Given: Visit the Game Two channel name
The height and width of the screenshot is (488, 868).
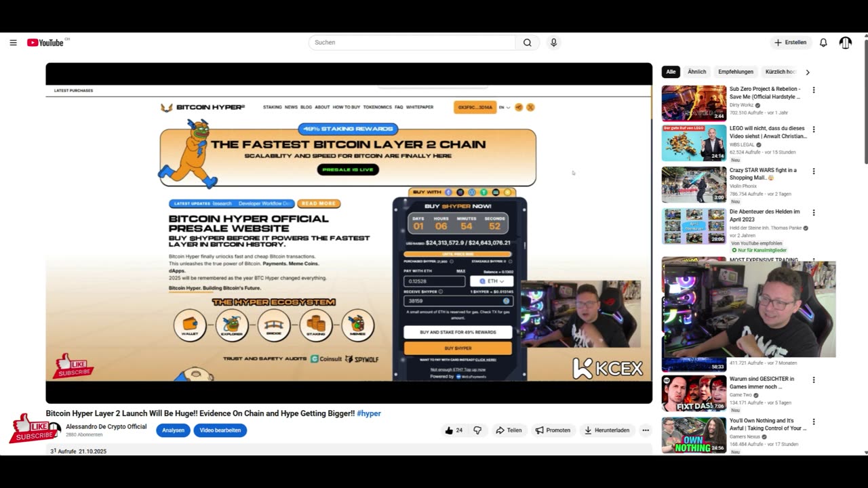Looking at the screenshot, I should [x=741, y=395].
